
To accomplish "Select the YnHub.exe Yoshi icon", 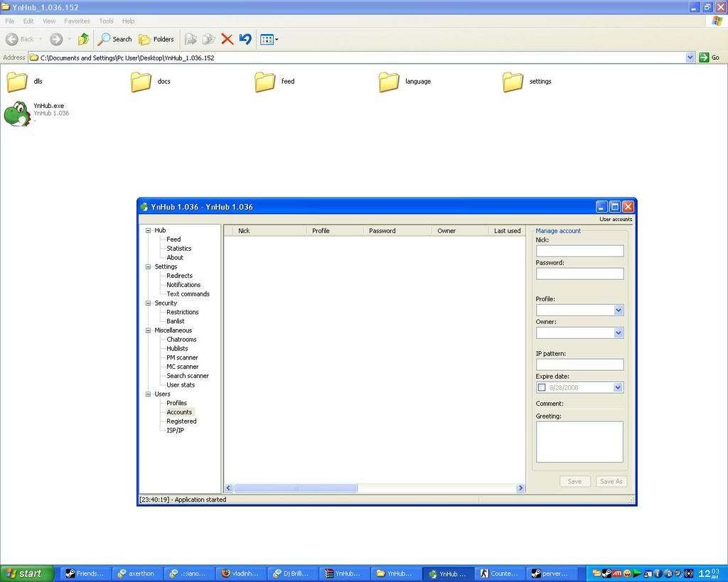I will [x=17, y=114].
